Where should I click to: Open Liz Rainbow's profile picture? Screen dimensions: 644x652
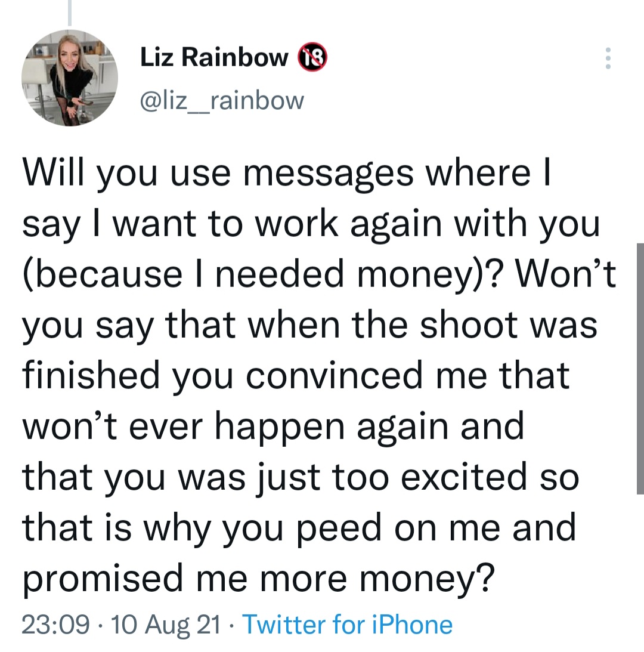(70, 78)
